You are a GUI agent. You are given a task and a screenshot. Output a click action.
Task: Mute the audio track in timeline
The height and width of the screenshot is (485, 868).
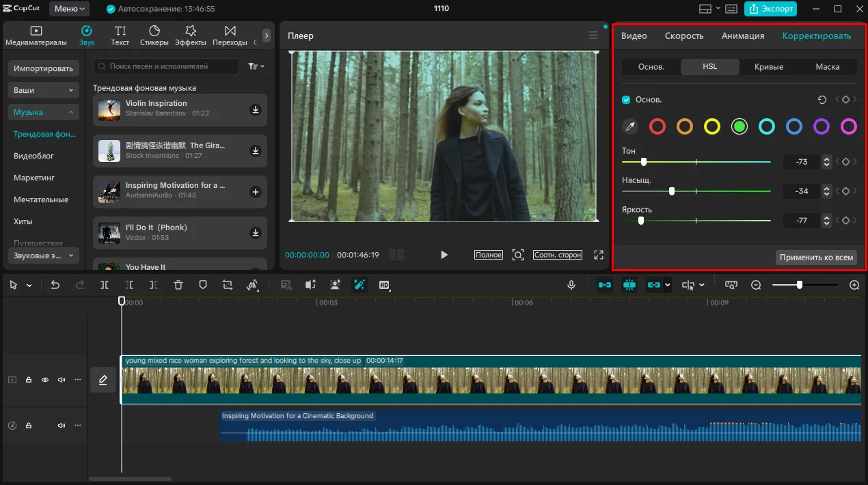point(62,426)
